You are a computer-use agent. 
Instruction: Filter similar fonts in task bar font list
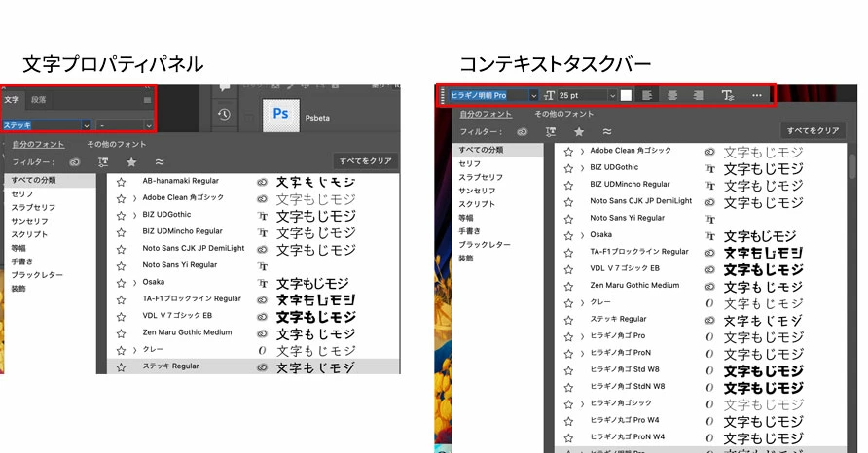607,131
